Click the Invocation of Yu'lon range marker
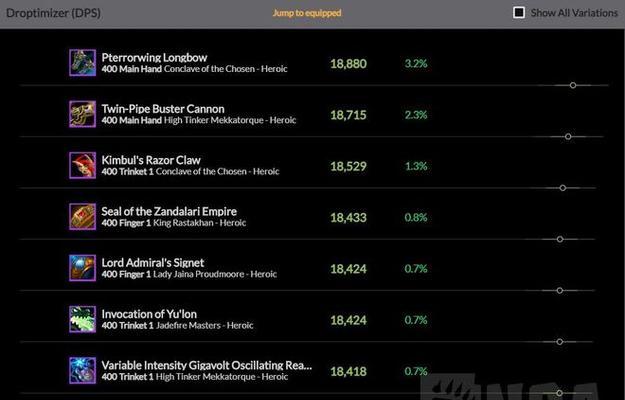This screenshot has width=625, height=400. 560,342
